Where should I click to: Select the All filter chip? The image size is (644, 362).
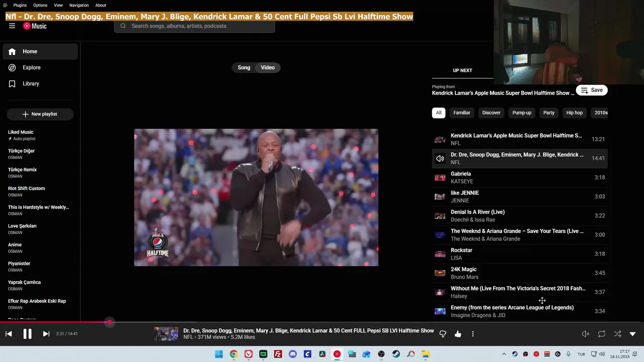click(x=439, y=113)
